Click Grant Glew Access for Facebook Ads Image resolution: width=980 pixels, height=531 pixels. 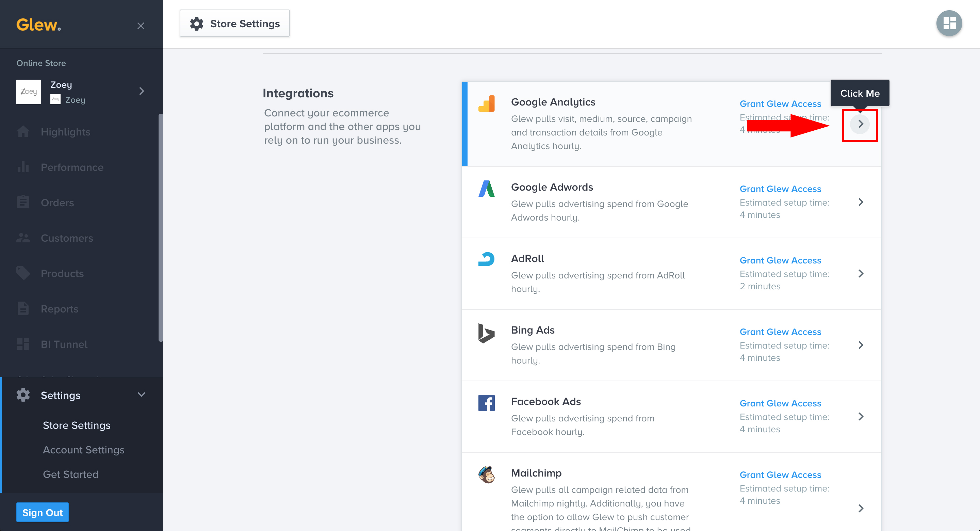coord(780,403)
